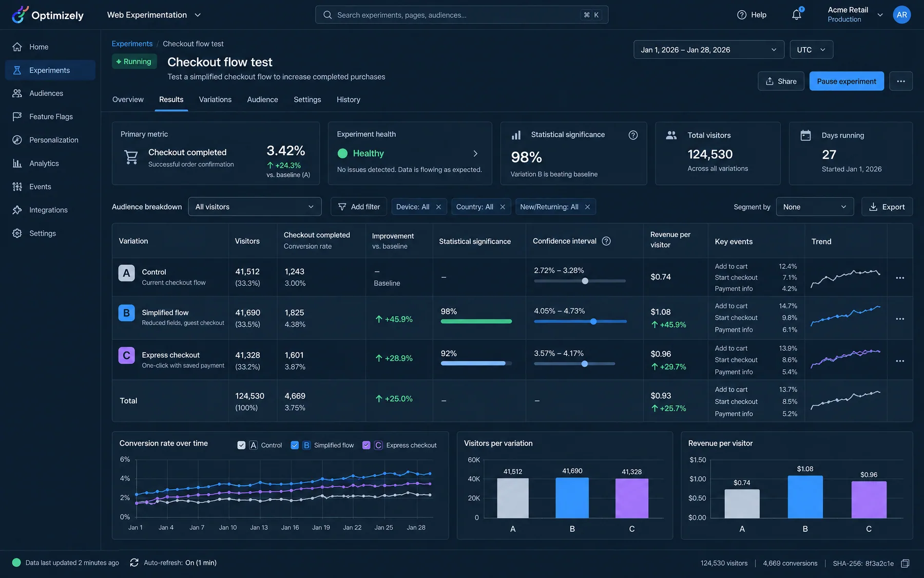Click the Export button
924x578 pixels.
(x=887, y=207)
